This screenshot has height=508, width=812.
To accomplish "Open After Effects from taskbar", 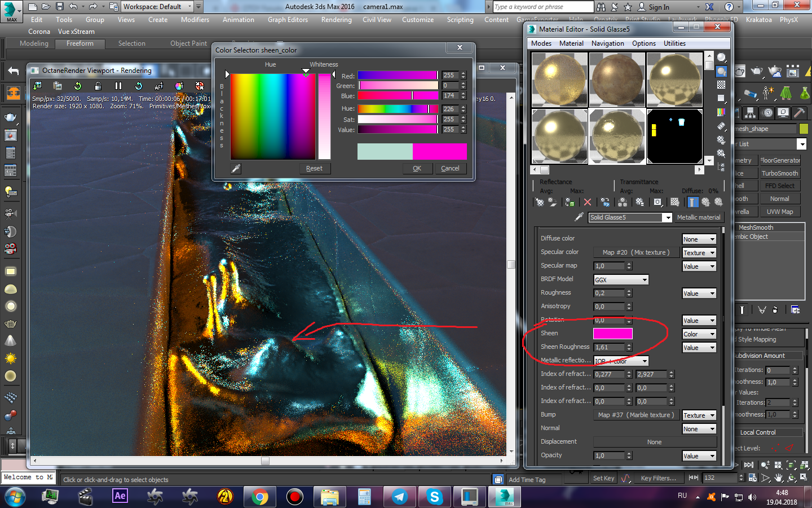I will pyautogui.click(x=120, y=497).
